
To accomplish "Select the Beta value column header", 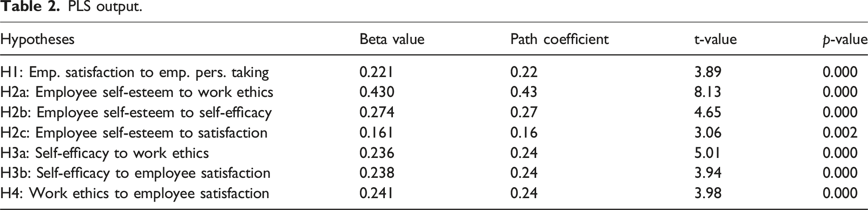I will (392, 39).
